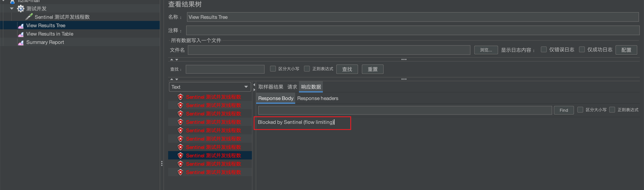This screenshot has height=190, width=644.
Task: Enable the 仅成功日志 checkbox
Action: (582, 49)
